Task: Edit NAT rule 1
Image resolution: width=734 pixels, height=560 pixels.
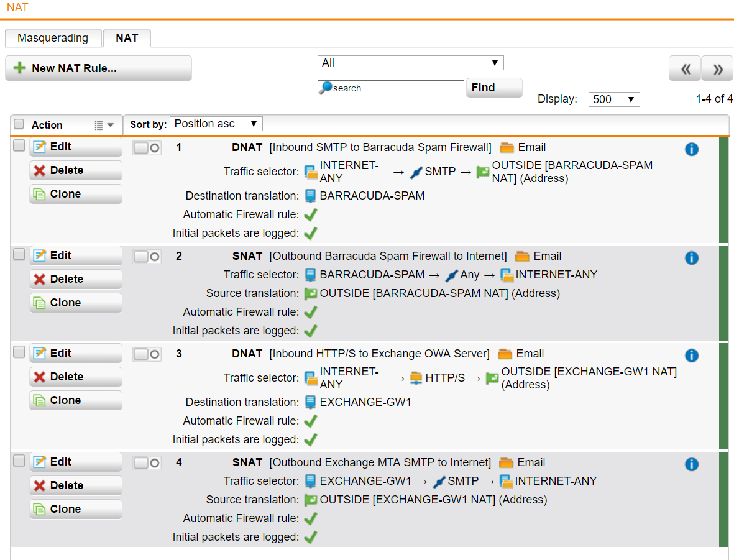Action: [76, 147]
